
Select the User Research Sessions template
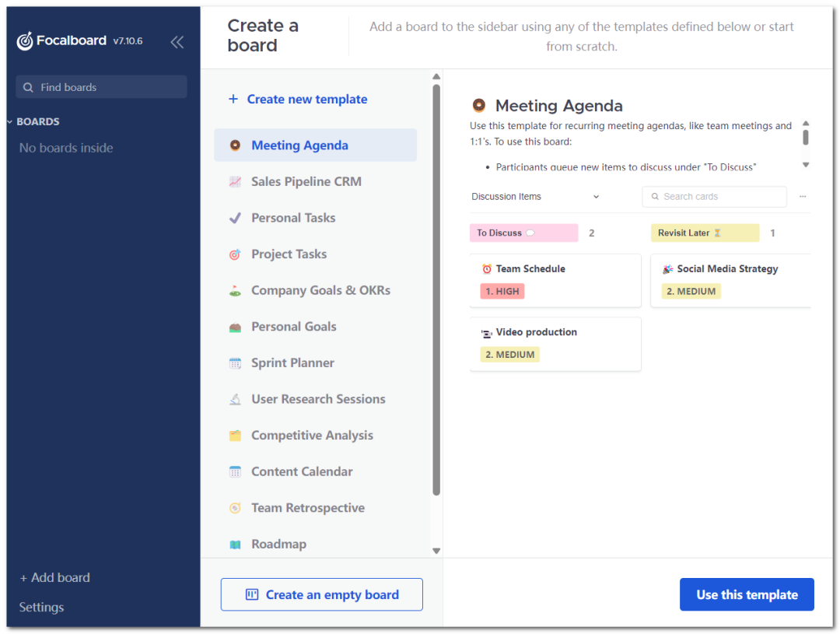coord(316,399)
